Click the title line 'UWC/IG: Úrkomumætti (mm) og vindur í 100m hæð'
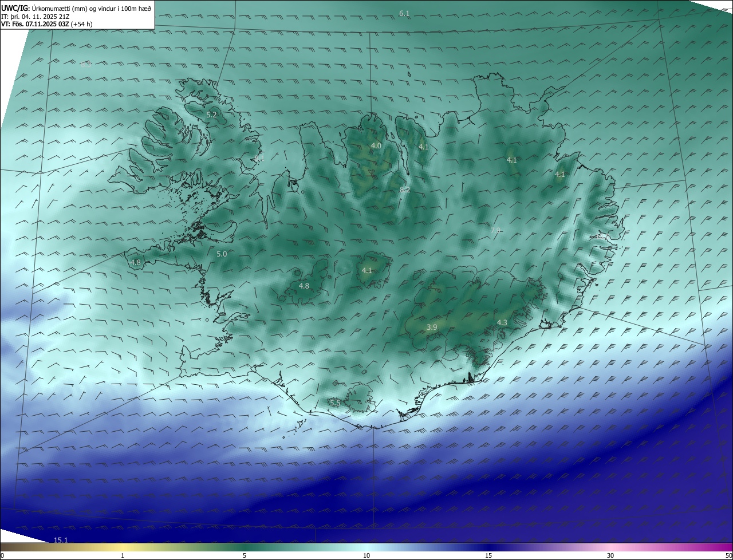The height and width of the screenshot is (560, 733). [x=76, y=8]
